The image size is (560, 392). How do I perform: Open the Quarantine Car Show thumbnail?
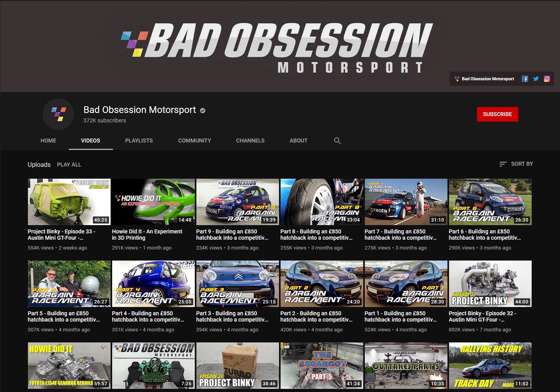tap(153, 366)
